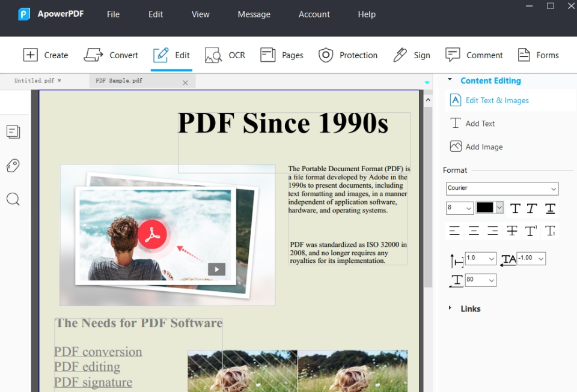The width and height of the screenshot is (577, 392).
Task: Open the page thumbnails sidebar panel
Action: pos(13,131)
